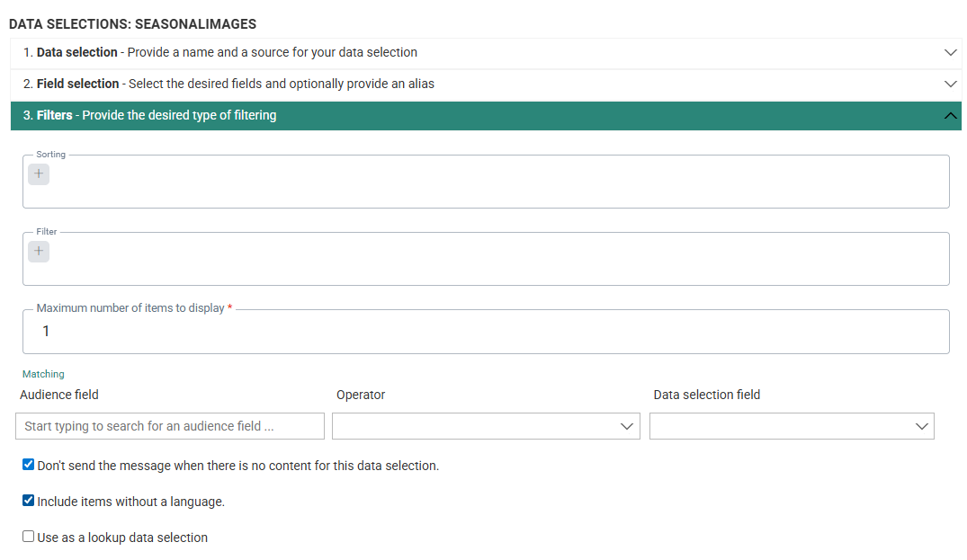Uncheck 'Include items without a language' checkbox
Image resolution: width=967 pixels, height=560 pixels.
(29, 501)
